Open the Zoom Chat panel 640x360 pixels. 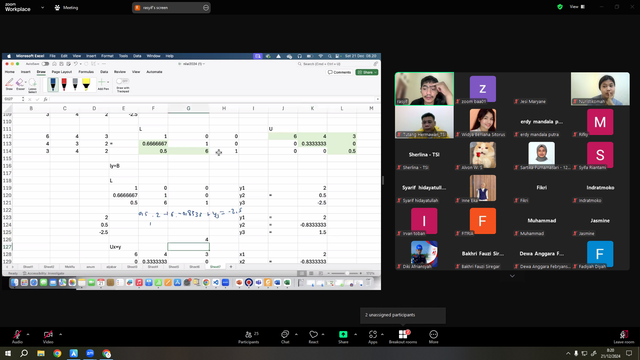point(285,337)
